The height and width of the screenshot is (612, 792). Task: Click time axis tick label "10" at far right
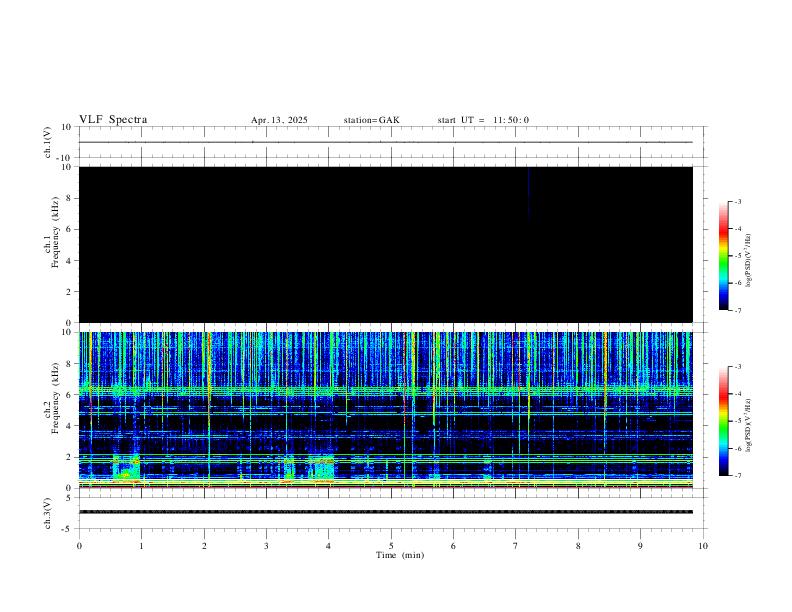[x=703, y=546]
